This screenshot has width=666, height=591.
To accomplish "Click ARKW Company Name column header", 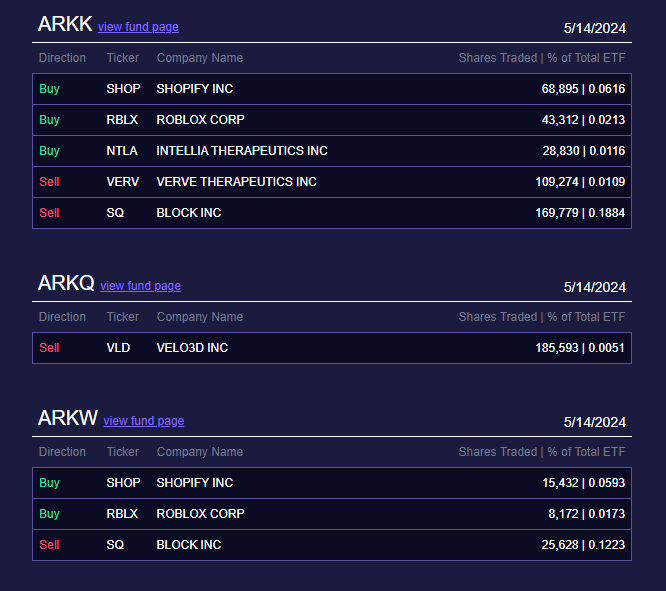I will click(200, 452).
